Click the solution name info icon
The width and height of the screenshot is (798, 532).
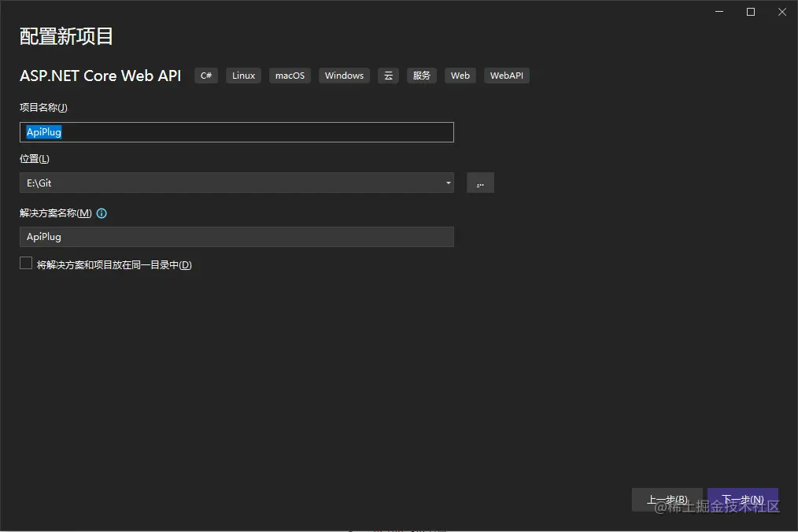tap(102, 213)
